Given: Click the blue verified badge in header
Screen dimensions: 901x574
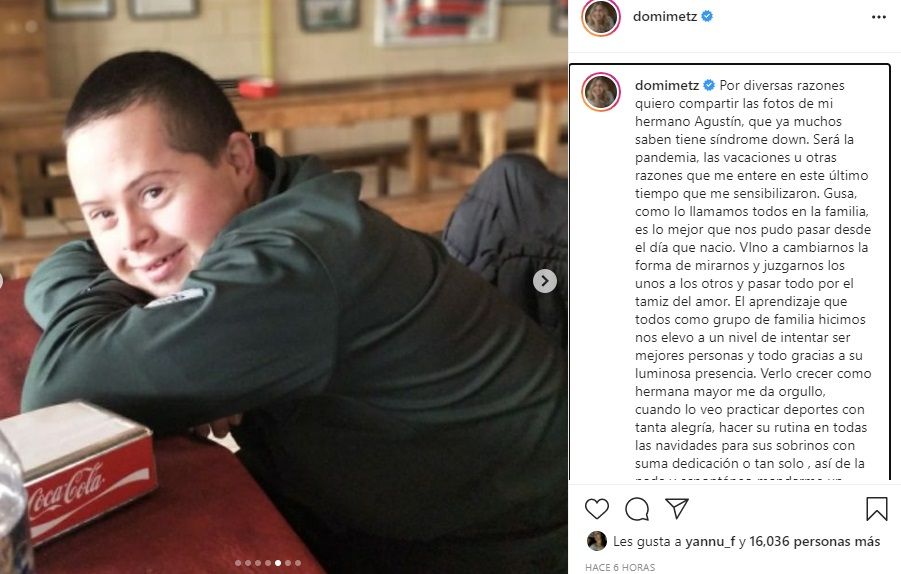Looking at the screenshot, I should [707, 17].
